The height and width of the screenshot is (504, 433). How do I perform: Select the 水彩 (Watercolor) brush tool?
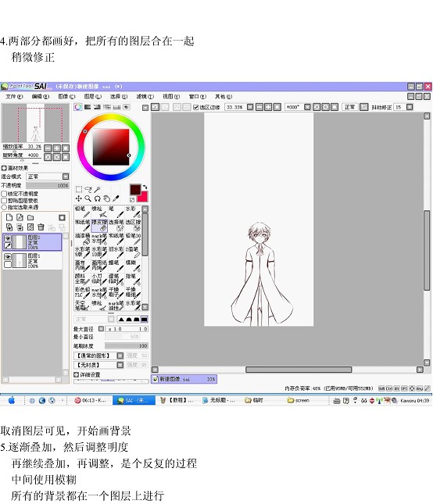[x=133, y=212]
